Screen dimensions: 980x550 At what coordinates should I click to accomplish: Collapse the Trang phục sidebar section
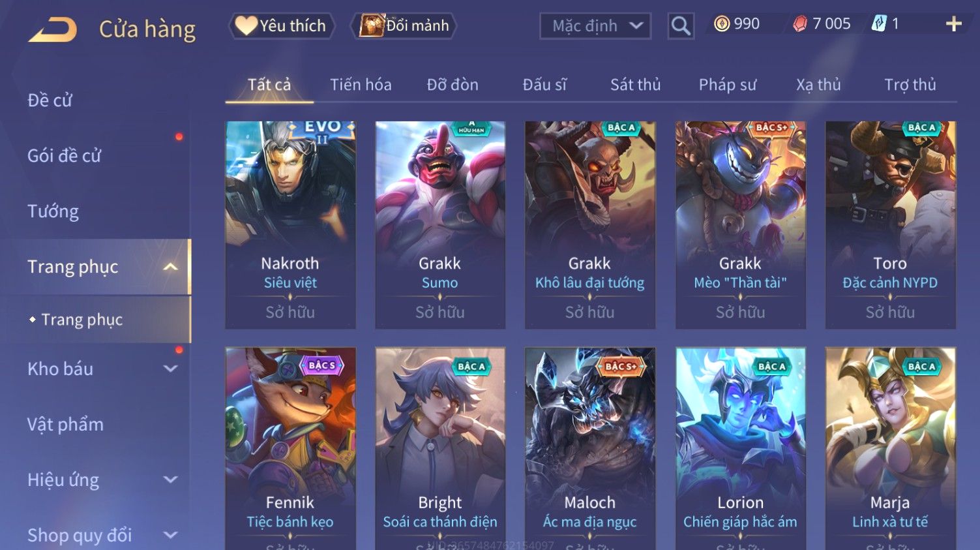tap(170, 267)
